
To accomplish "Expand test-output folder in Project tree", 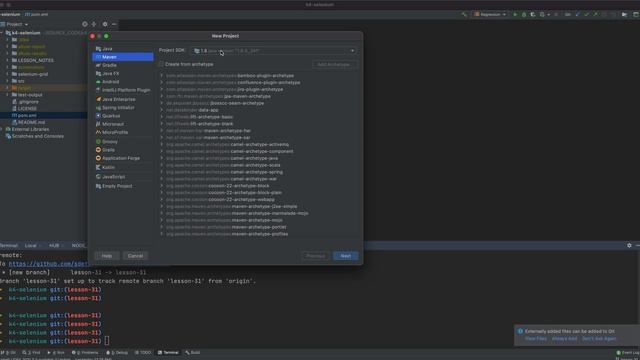I will click(x=7, y=95).
